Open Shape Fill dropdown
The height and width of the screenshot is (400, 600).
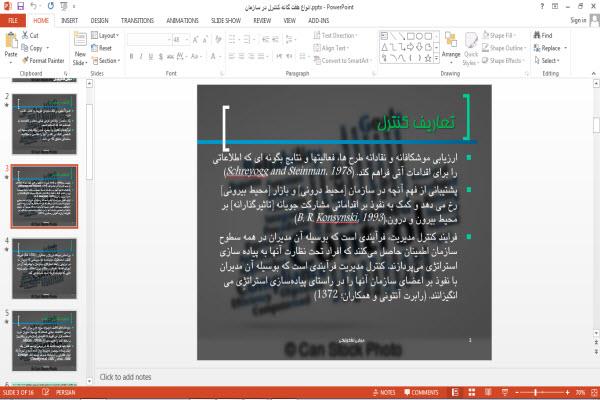click(x=499, y=35)
